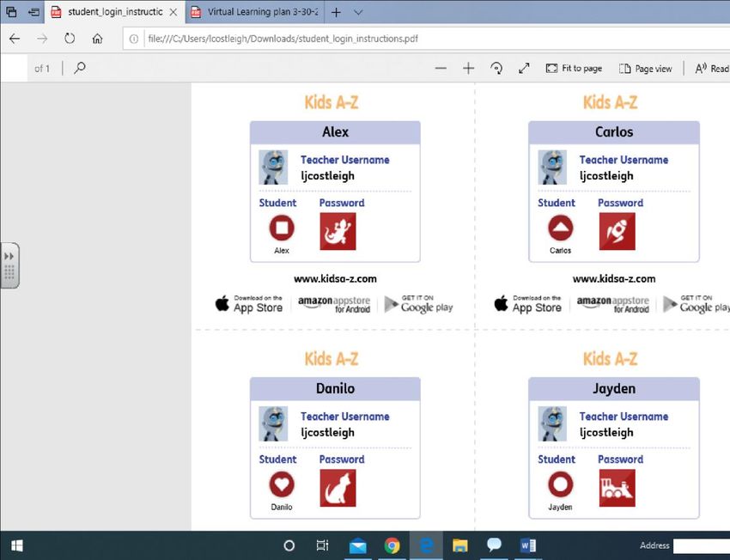Click Danilo's cat password picture
The width and height of the screenshot is (730, 560).
point(338,488)
